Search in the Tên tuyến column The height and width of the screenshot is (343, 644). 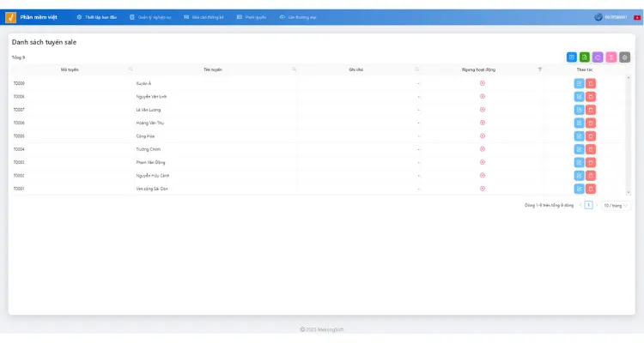pos(294,69)
